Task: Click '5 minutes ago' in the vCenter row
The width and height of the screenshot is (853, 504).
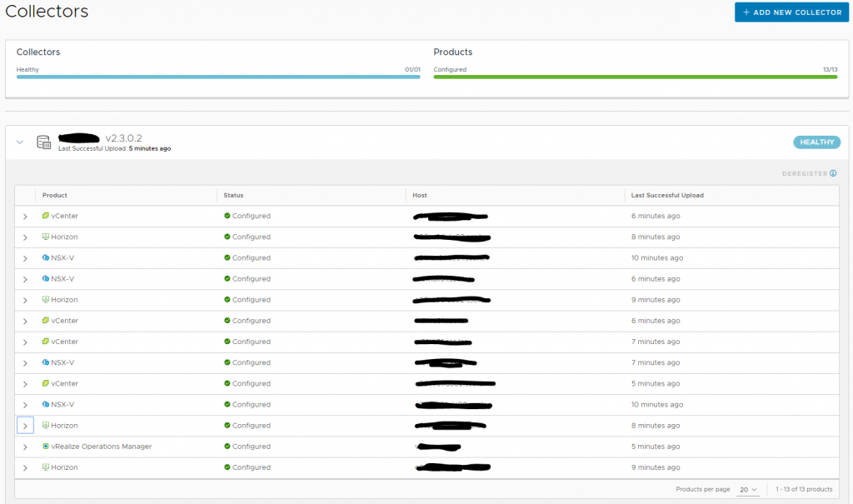Action: (x=656, y=383)
